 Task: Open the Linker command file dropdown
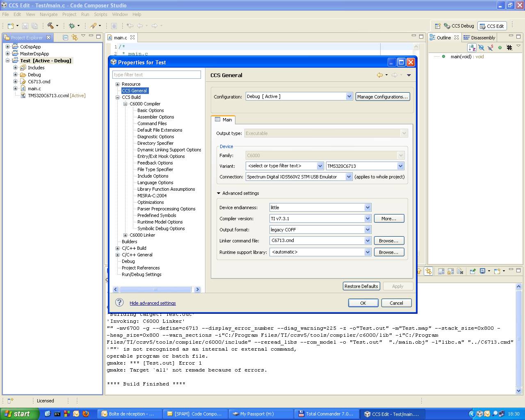(x=367, y=240)
